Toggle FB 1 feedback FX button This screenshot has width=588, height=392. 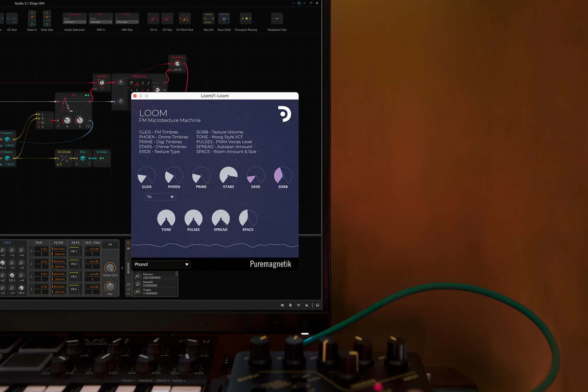[74, 251]
